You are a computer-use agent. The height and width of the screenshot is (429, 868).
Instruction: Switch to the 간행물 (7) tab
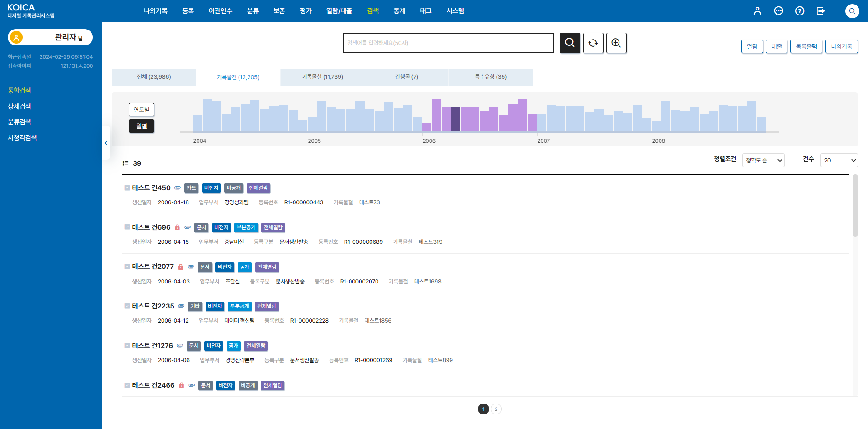pos(406,77)
